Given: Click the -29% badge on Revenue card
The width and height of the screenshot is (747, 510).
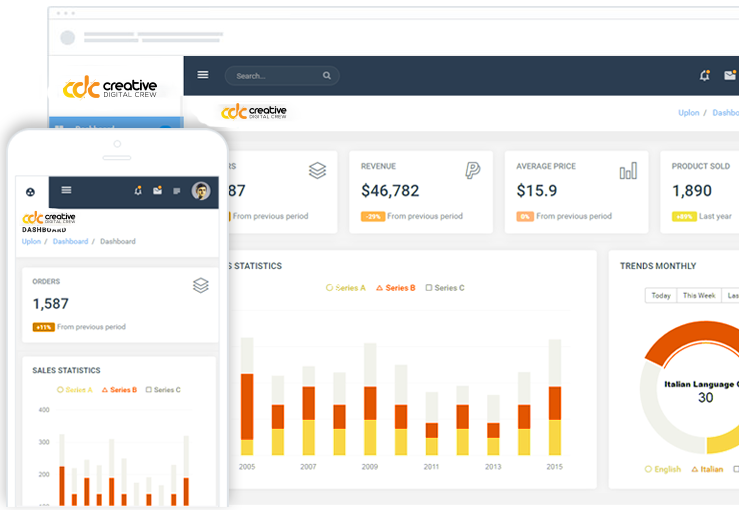Looking at the screenshot, I should coord(373,217).
